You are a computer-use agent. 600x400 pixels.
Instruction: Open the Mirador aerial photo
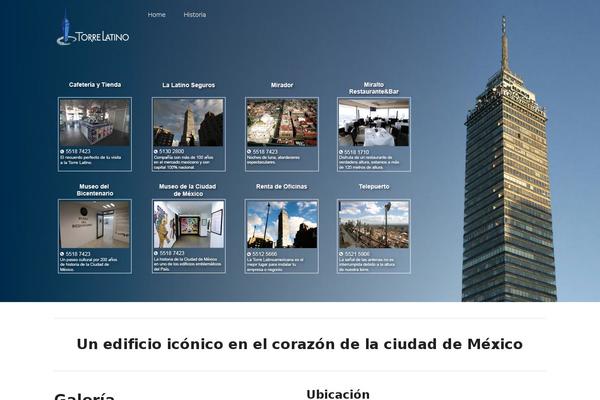(282, 122)
